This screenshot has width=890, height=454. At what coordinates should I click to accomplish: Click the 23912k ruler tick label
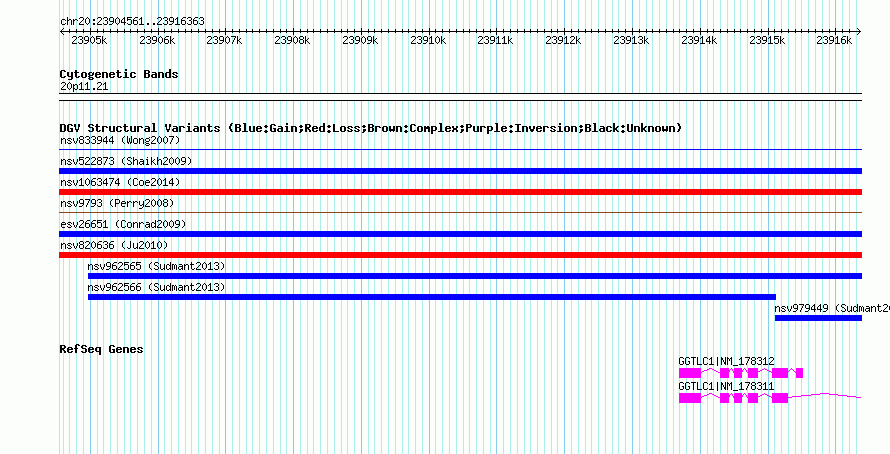564,40
